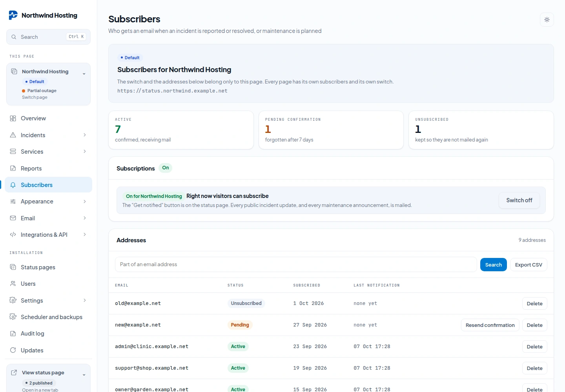Image resolution: width=565 pixels, height=392 pixels.
Task: Expand the Services submenu chevron
Action: 85,151
